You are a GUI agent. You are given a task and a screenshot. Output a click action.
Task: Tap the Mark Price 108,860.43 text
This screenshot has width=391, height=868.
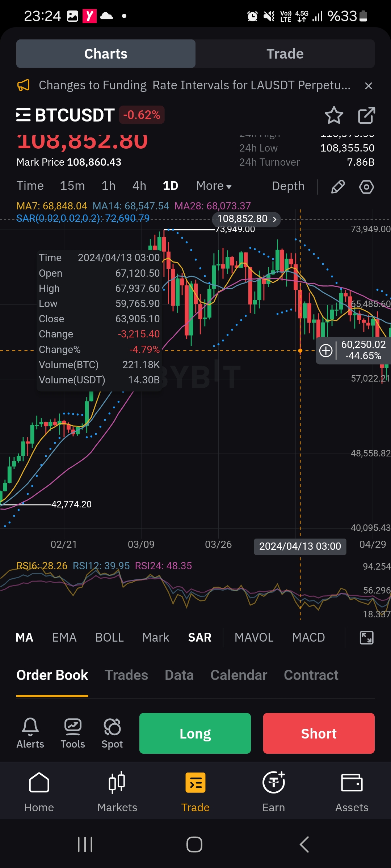[69, 162]
